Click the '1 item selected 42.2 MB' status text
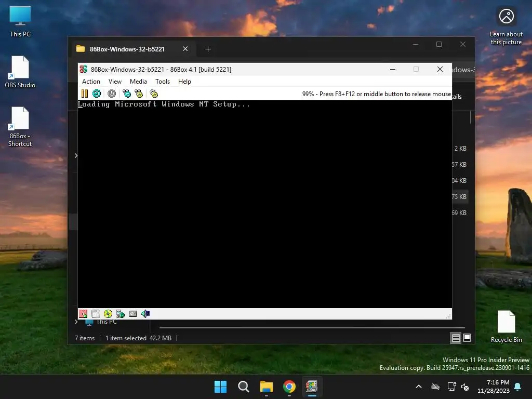Screen dimensions: 532x399 138,338
